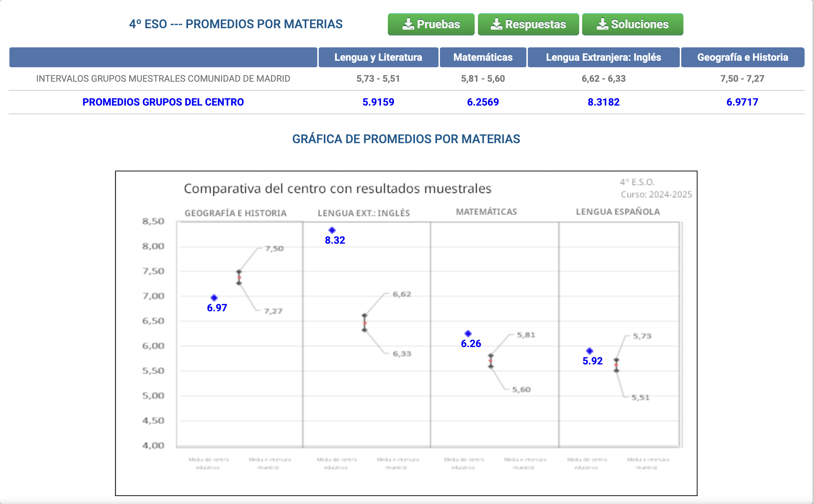
Task: Click the download icon on Respuestas button
Action: click(496, 24)
